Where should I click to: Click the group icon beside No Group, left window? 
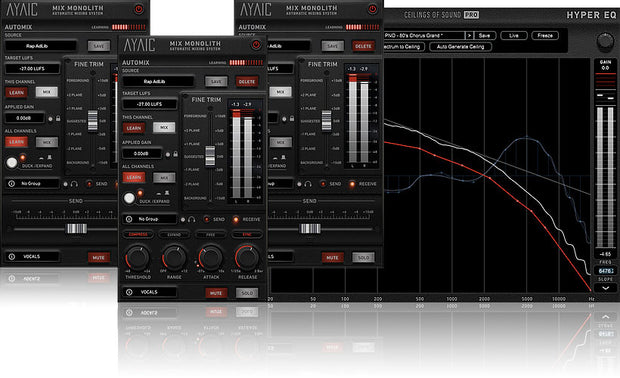pyautogui.click(x=11, y=184)
